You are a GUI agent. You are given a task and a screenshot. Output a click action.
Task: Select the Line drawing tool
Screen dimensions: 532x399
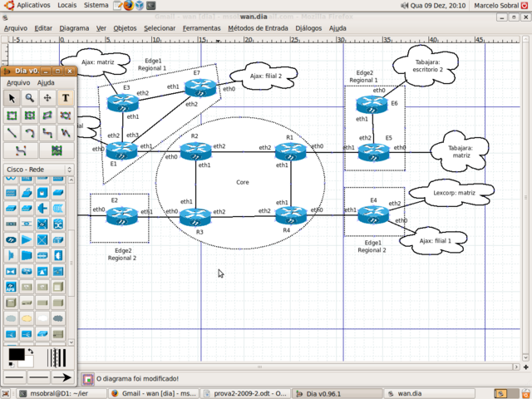12,133
